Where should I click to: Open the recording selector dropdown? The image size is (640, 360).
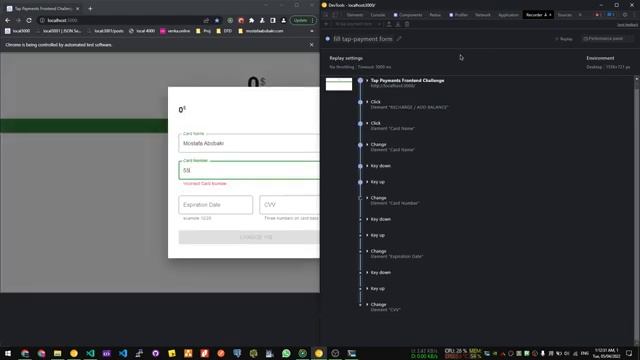[357, 24]
